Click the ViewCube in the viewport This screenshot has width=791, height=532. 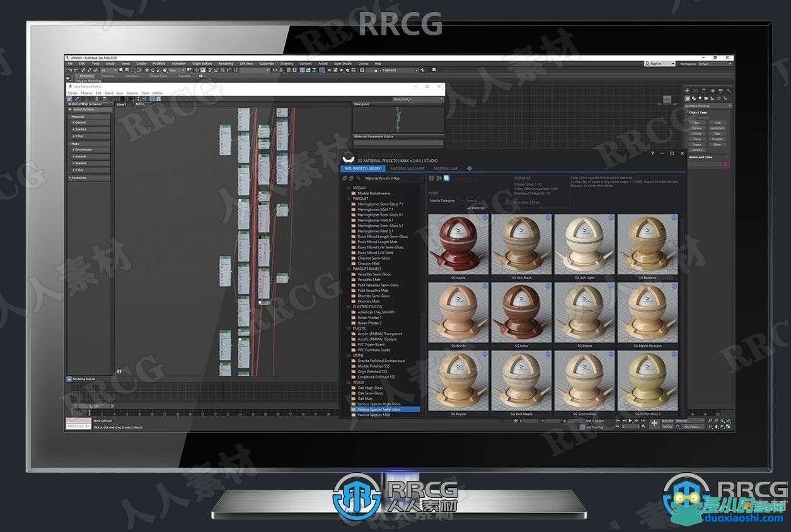[x=667, y=100]
